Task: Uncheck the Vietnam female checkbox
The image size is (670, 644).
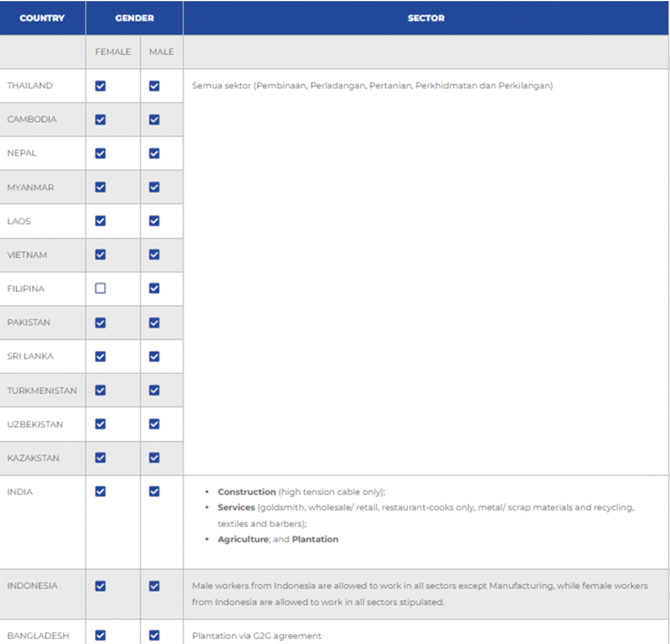Action: pyautogui.click(x=100, y=255)
